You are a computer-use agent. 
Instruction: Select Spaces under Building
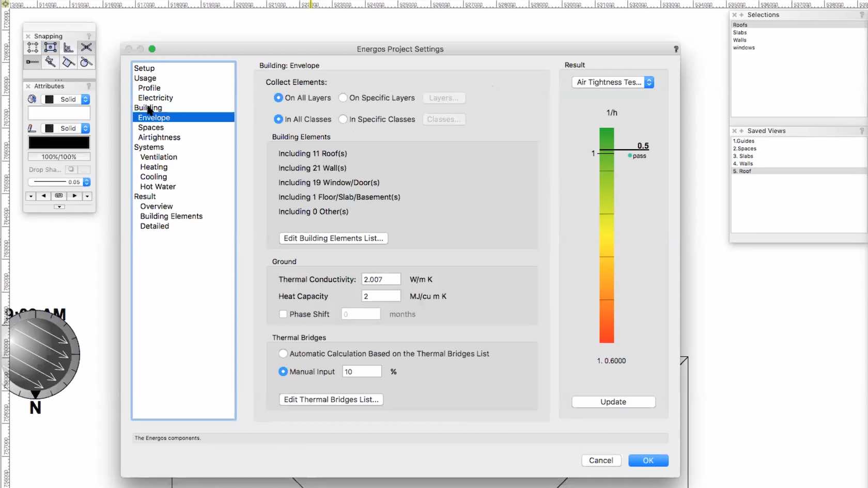point(151,128)
